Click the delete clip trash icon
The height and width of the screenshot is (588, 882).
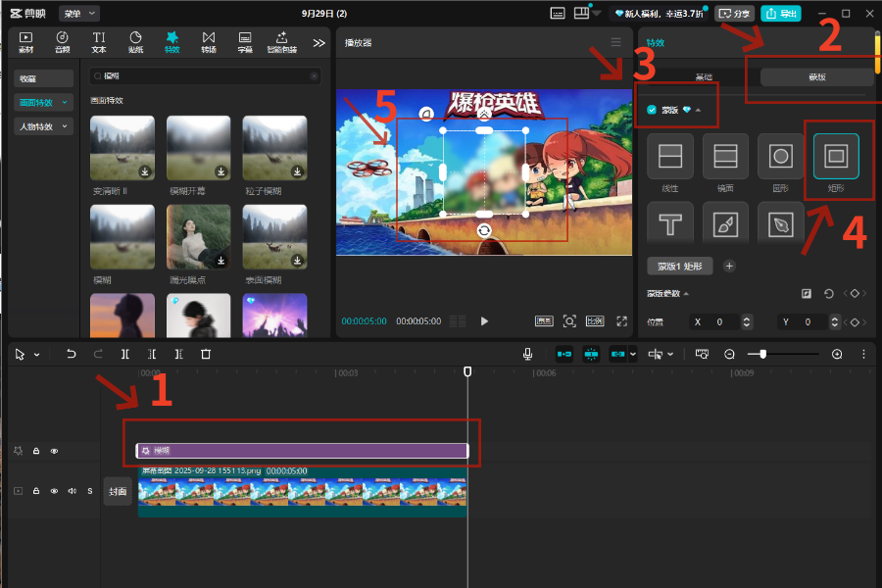[x=206, y=354]
